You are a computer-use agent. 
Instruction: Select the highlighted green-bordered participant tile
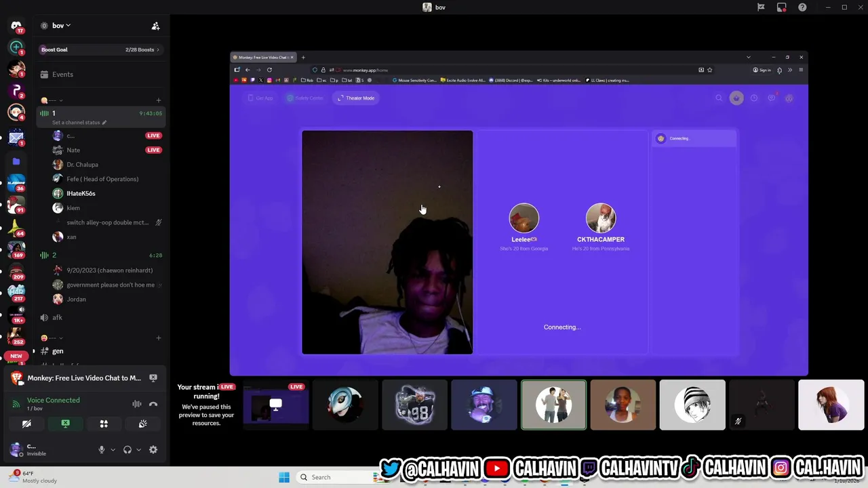(x=553, y=405)
